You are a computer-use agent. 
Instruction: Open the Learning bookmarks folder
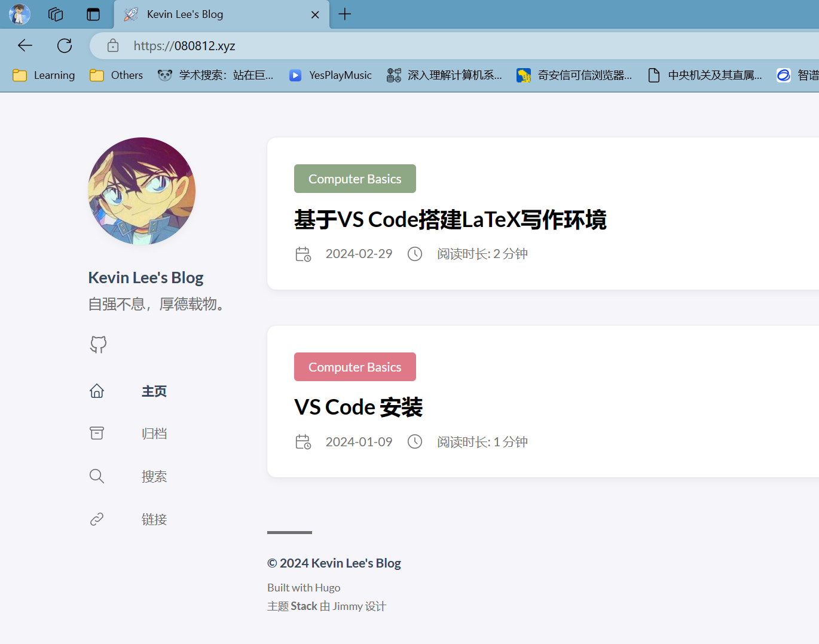[x=44, y=75]
